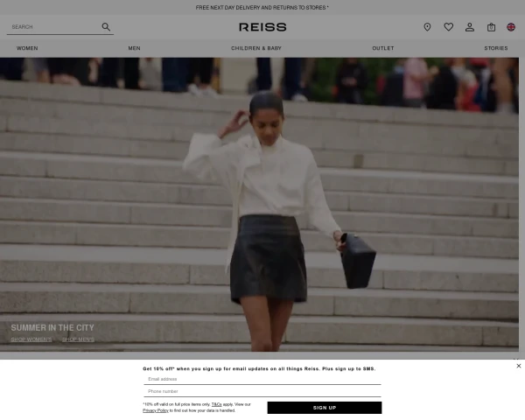Image resolution: width=525 pixels, height=420 pixels.
Task: Open the Stories menu
Action: click(496, 48)
